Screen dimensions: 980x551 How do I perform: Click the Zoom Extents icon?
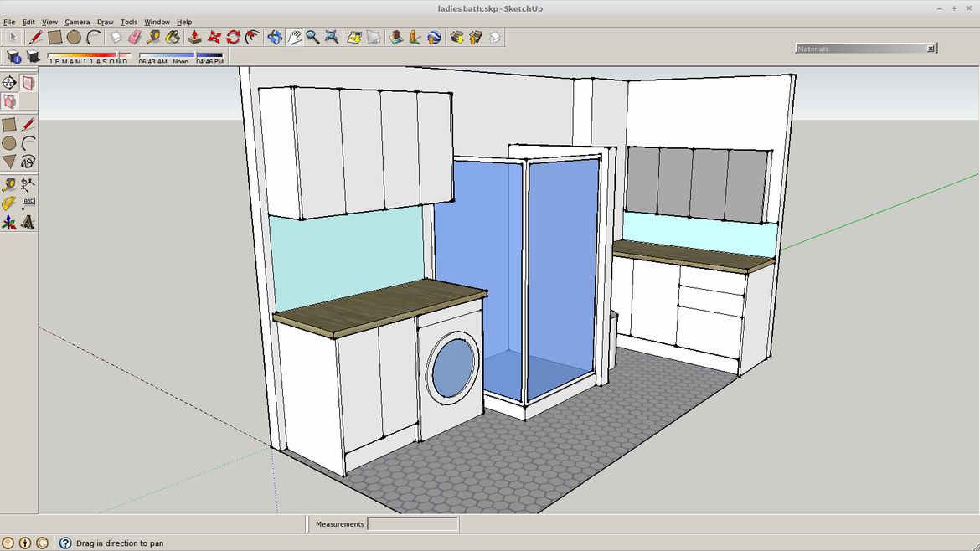(x=332, y=37)
